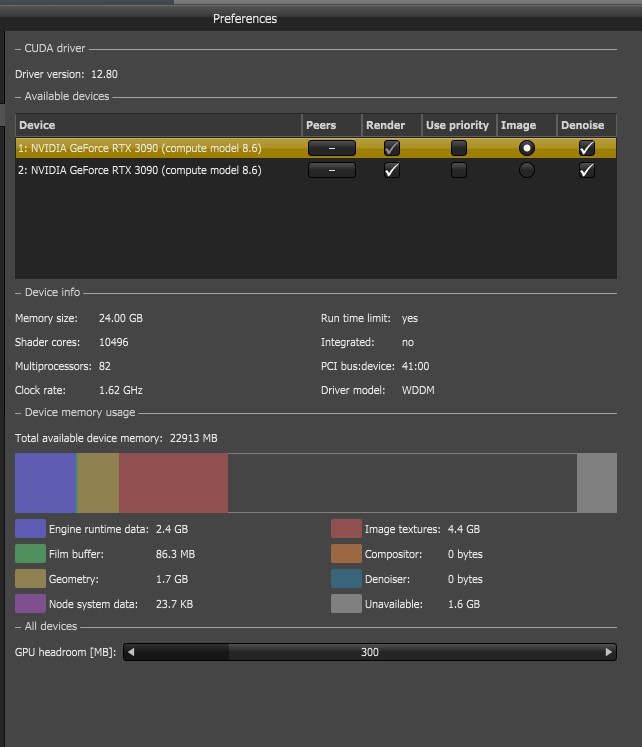
Task: Click the Peers column header
Action: click(x=332, y=125)
